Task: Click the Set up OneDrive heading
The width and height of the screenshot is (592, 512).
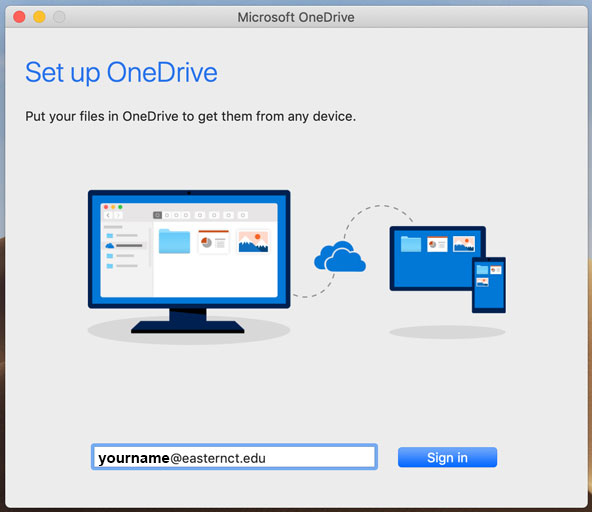Action: tap(121, 72)
